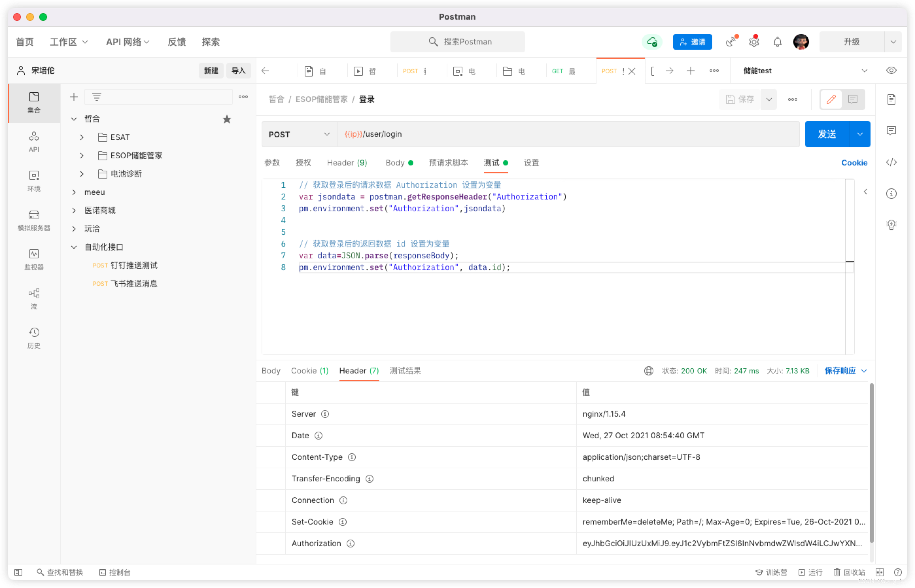The height and width of the screenshot is (588, 915).
Task: Toggle environment quick look eye icon
Action: click(x=891, y=70)
